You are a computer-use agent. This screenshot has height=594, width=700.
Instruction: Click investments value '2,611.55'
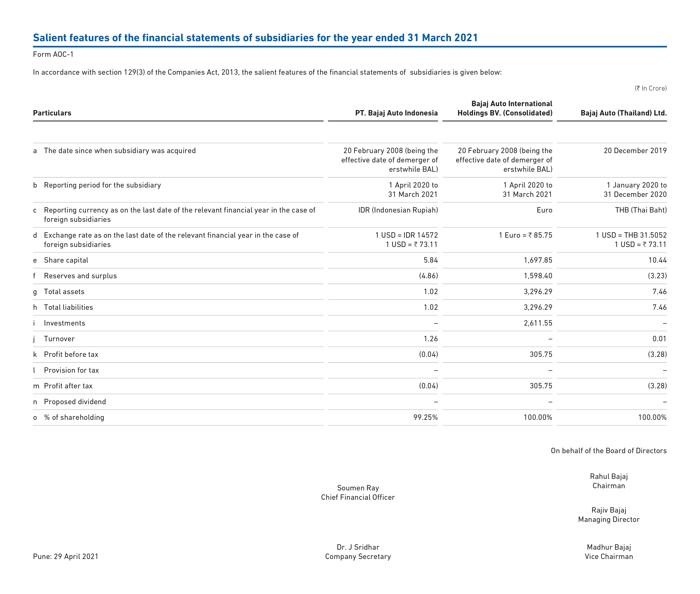(x=538, y=323)
